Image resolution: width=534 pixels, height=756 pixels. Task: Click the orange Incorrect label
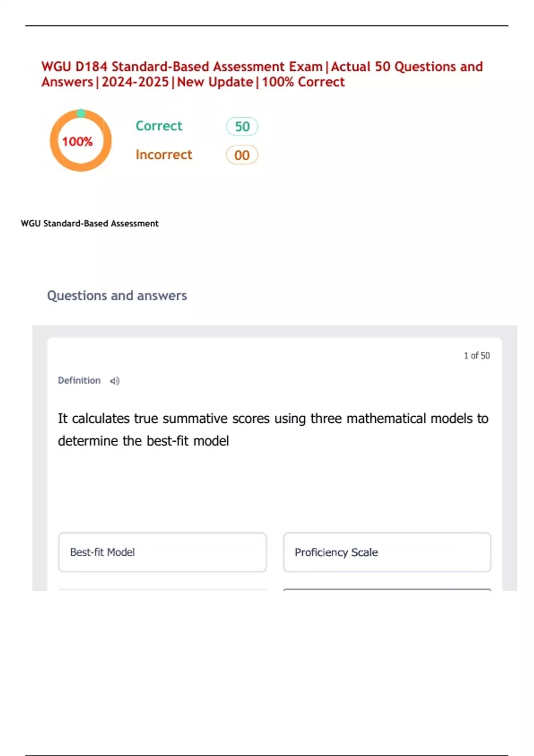164,154
